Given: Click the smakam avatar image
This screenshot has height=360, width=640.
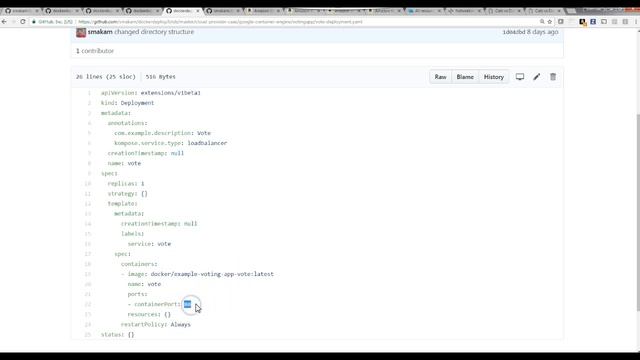Looking at the screenshot, I should [81, 32].
